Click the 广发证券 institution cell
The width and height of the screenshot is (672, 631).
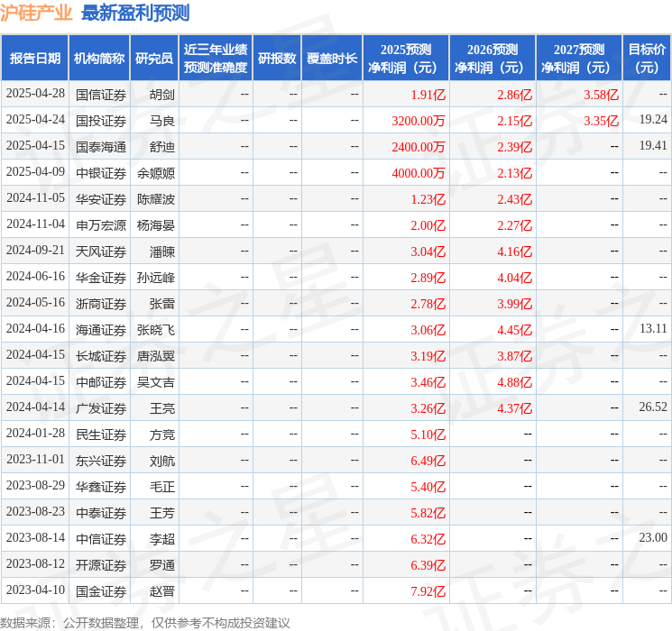click(101, 408)
